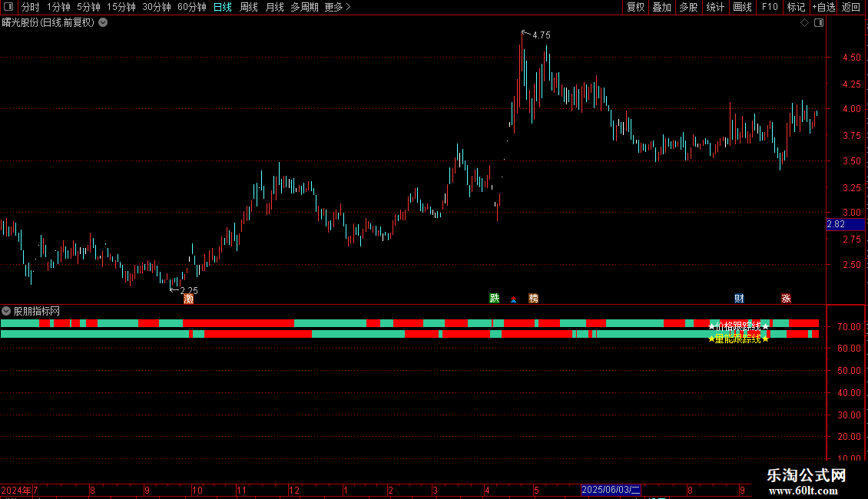This screenshot has height=499, width=868.
Task: Click the 2.50 price axis label
Action: [851, 265]
